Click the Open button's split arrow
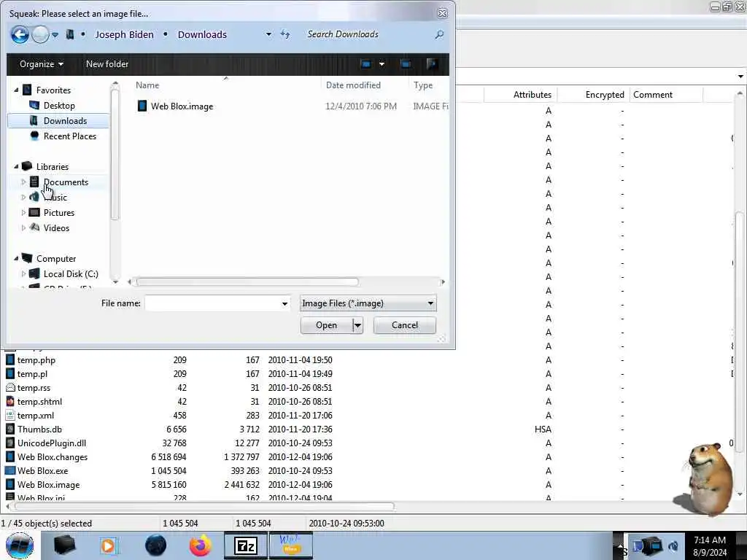This screenshot has height=560, width=747. (357, 325)
